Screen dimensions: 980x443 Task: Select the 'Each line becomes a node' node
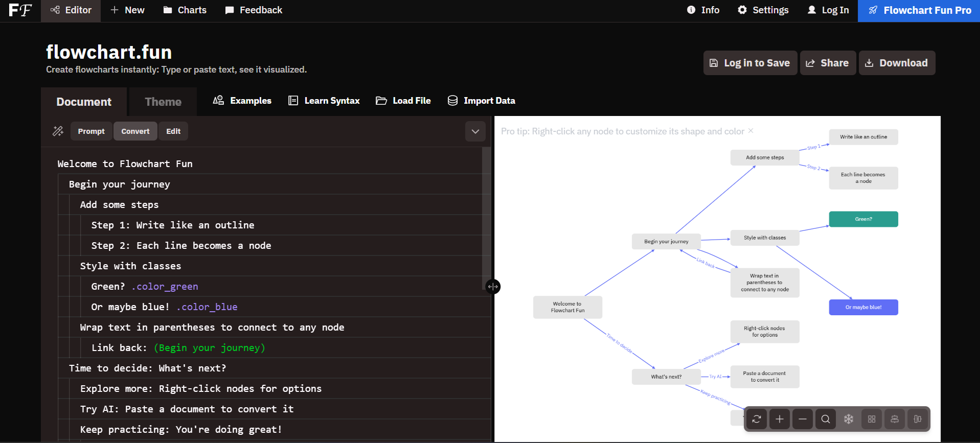(863, 178)
